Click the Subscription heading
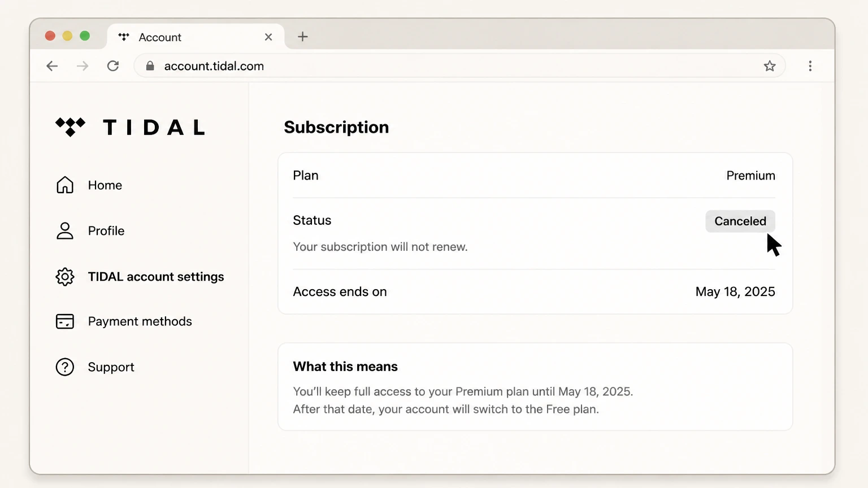 click(336, 127)
